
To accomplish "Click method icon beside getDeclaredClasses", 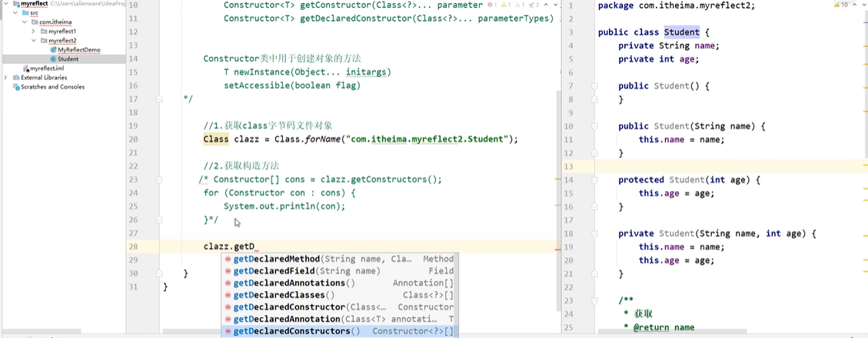I will 228,296.
